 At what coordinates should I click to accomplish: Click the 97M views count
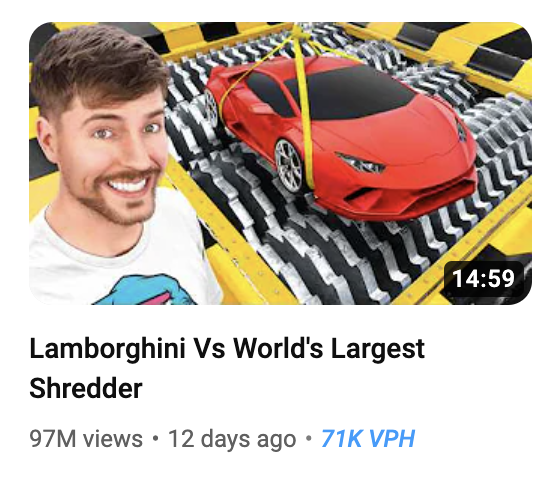coord(86,438)
